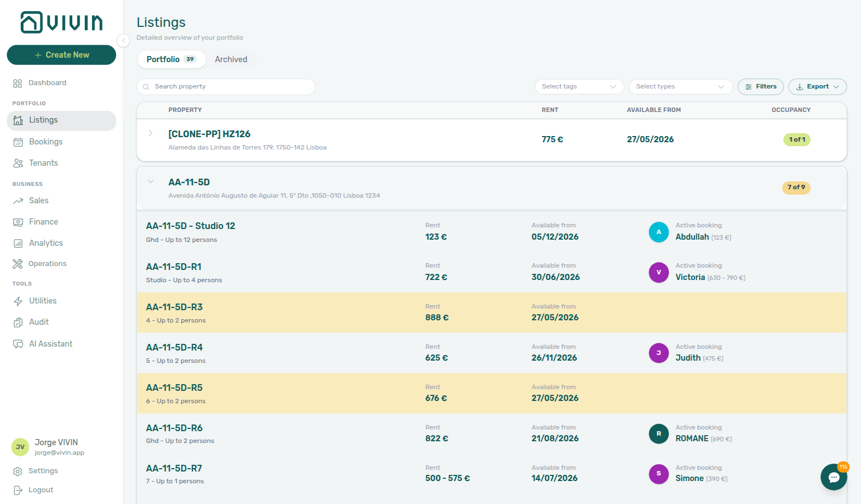Click the OCCUPANCY column header

pos(791,110)
